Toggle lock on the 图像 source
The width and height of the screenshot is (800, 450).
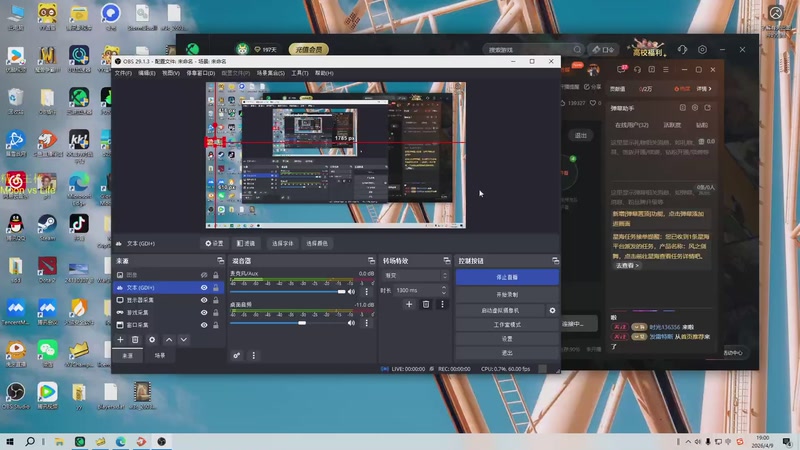point(216,275)
